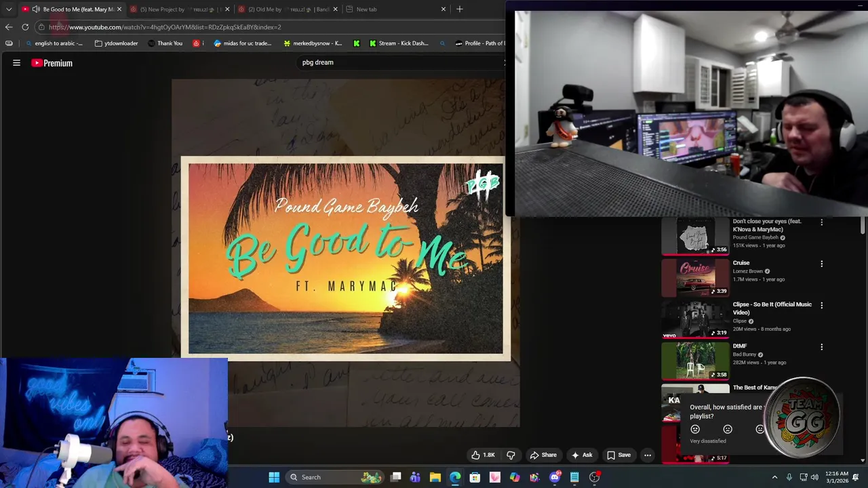Switch to the Old Me BandLab tab
Image resolution: width=868 pixels, height=488 pixels.
pyautogui.click(x=288, y=9)
